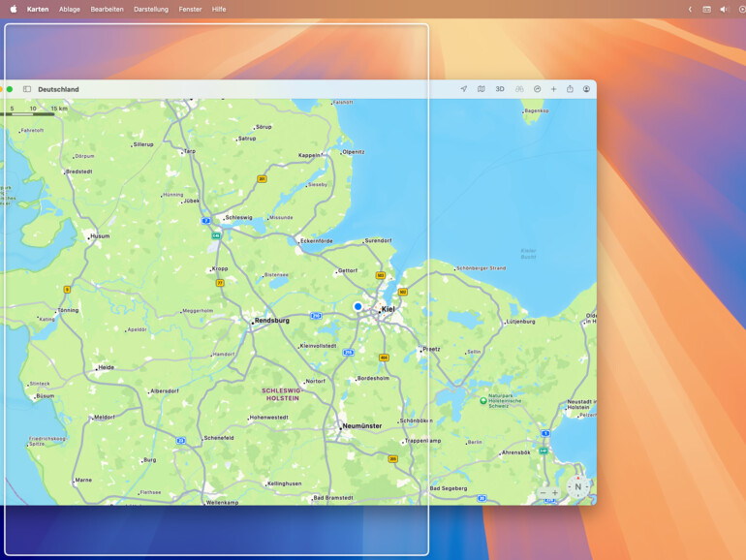Open the Darstellung menu
This screenshot has height=560, width=746.
151,9
